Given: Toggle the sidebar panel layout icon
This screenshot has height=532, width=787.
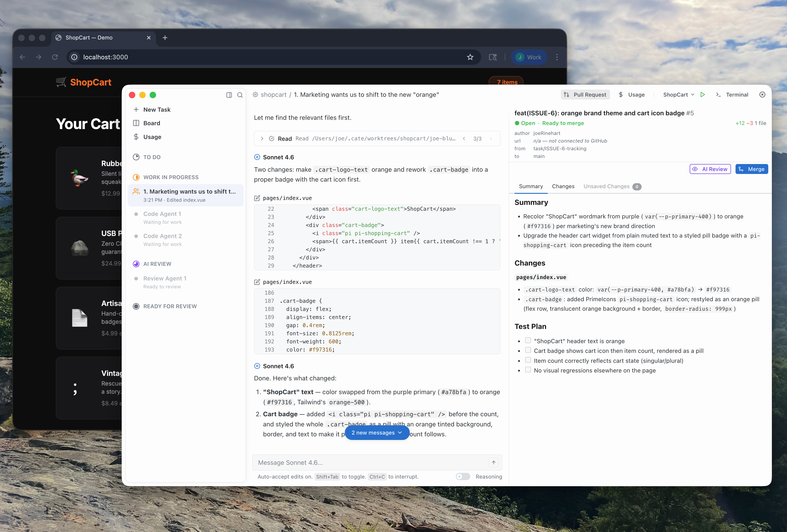Looking at the screenshot, I should coord(229,95).
